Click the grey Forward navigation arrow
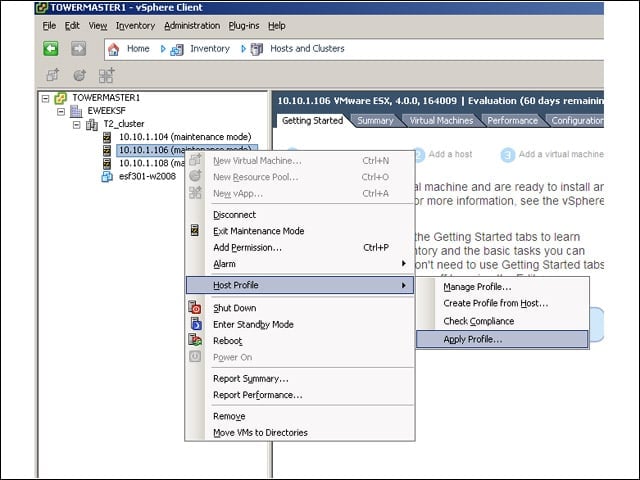The height and width of the screenshot is (480, 640). (x=79, y=49)
